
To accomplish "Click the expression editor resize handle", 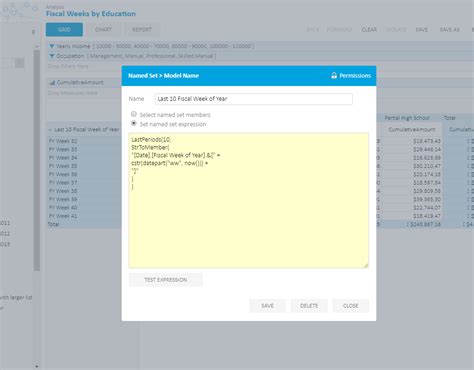I will 366,265.
